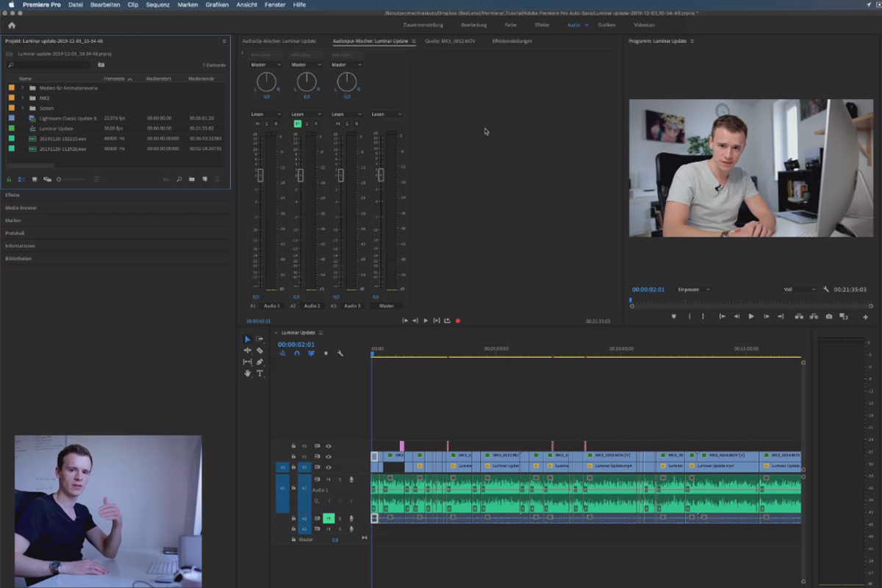Step forward one frame in program monitor

point(767,317)
